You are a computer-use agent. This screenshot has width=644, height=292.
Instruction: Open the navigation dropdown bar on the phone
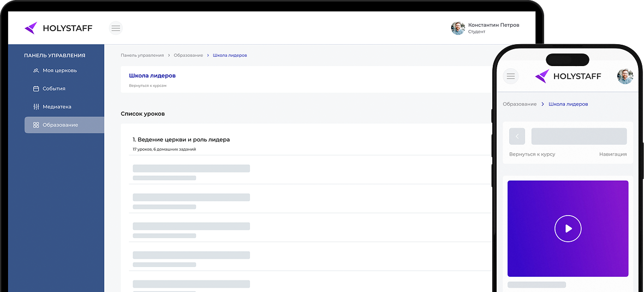(x=579, y=136)
